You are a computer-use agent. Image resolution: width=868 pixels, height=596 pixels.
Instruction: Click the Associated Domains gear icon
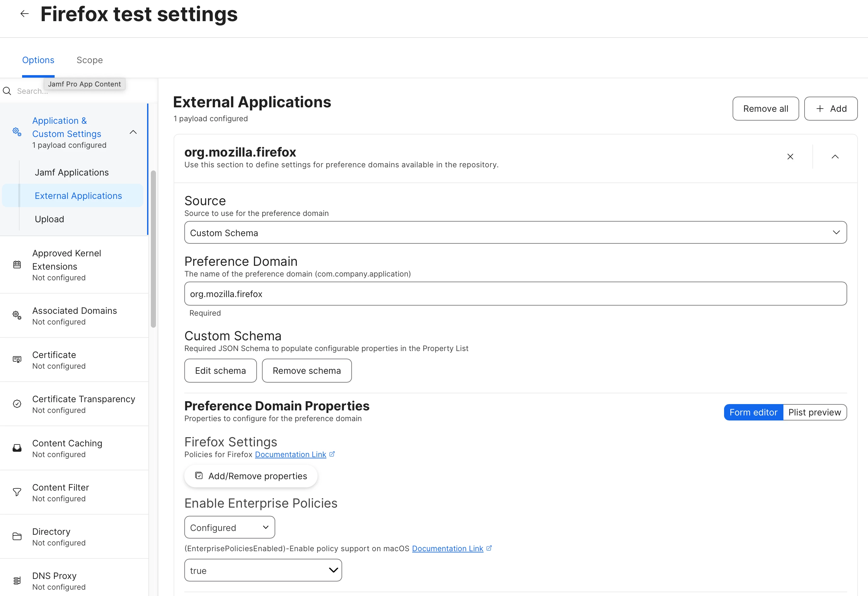coord(17,316)
